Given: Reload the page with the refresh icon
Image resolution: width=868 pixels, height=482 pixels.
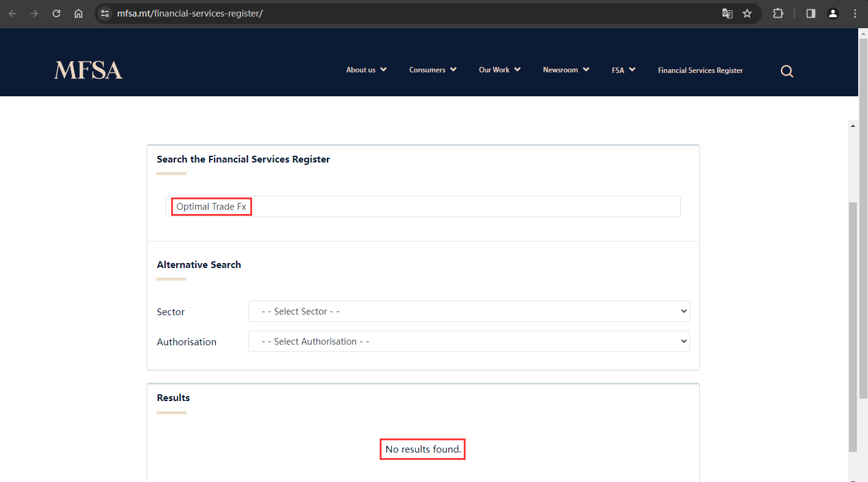Looking at the screenshot, I should 56,13.
